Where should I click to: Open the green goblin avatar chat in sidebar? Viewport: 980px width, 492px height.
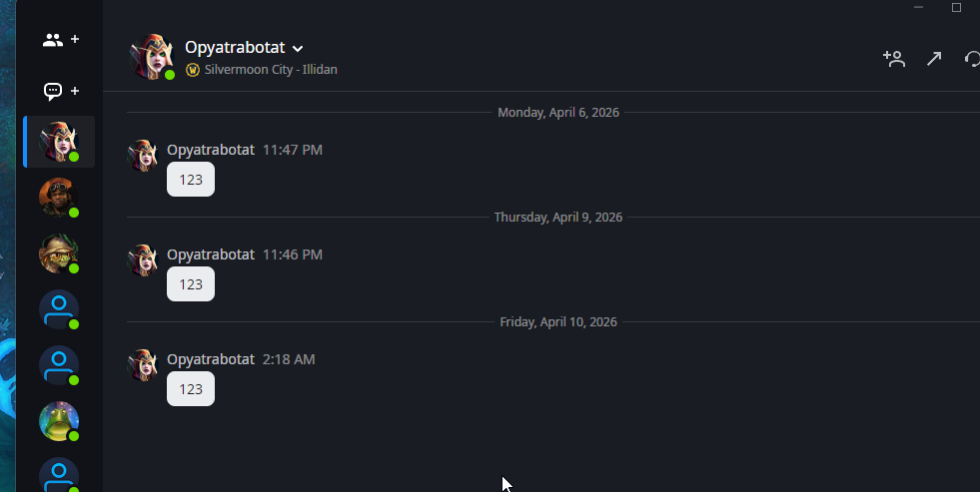pos(58,253)
